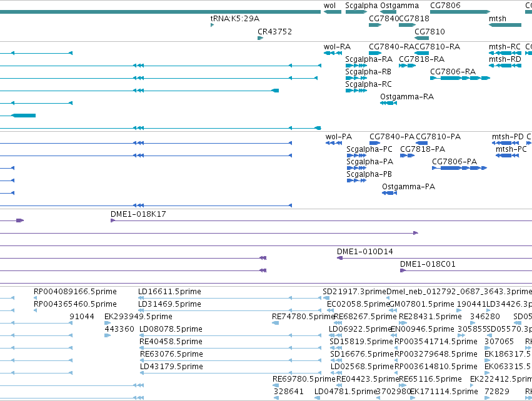The width and height of the screenshot is (532, 401).
Task: Select the RE40458.5prime EST label
Action: pos(171,342)
